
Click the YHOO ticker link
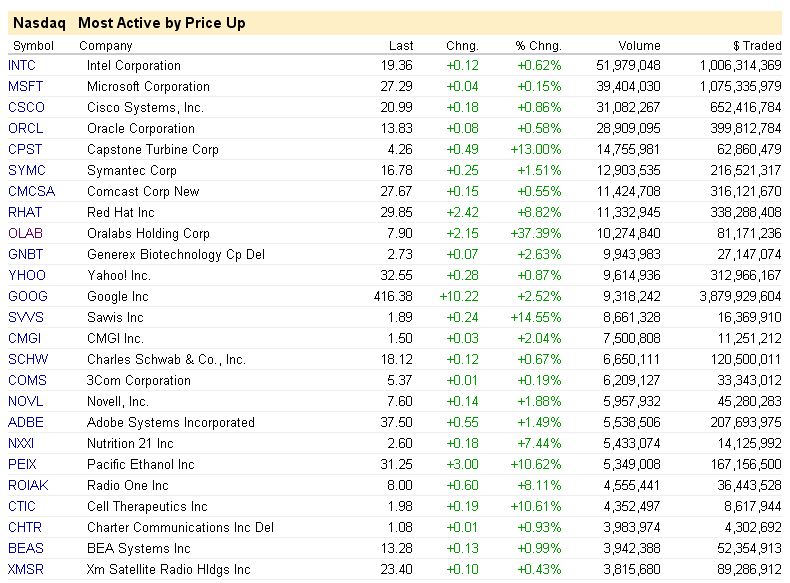[26, 276]
